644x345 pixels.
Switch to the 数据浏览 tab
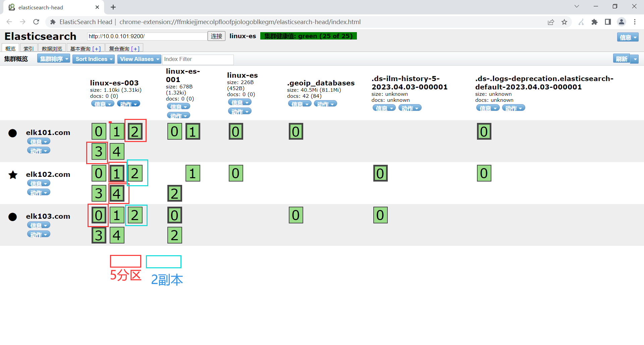52,48
